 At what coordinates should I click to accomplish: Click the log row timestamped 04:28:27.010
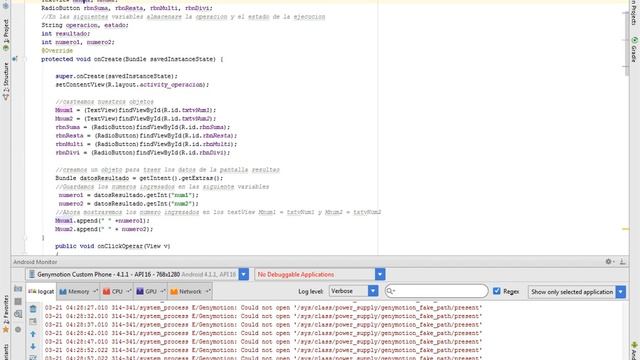(263, 308)
